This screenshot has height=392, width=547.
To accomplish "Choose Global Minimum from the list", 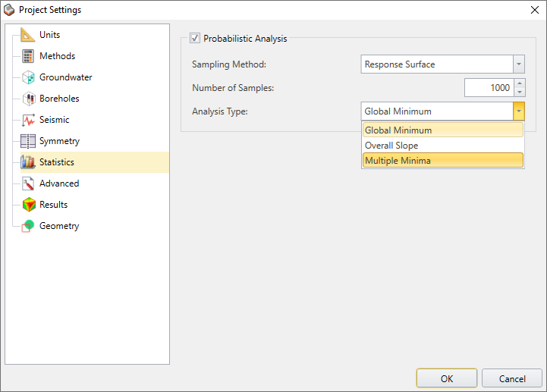I will (443, 130).
